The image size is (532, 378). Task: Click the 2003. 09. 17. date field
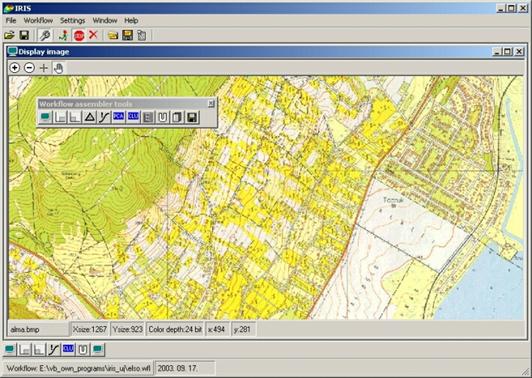185,368
